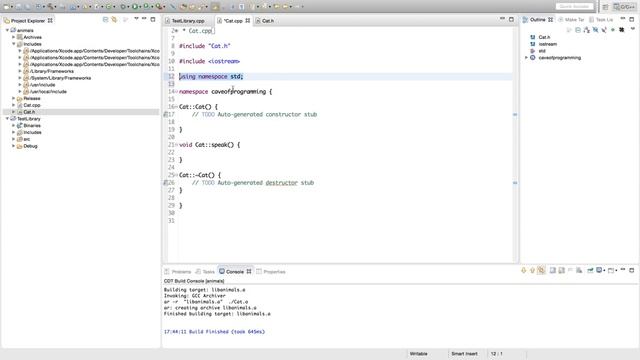Image resolution: width=640 pixels, height=360 pixels.
Task: Open the Task List view tab
Action: coord(602,20)
